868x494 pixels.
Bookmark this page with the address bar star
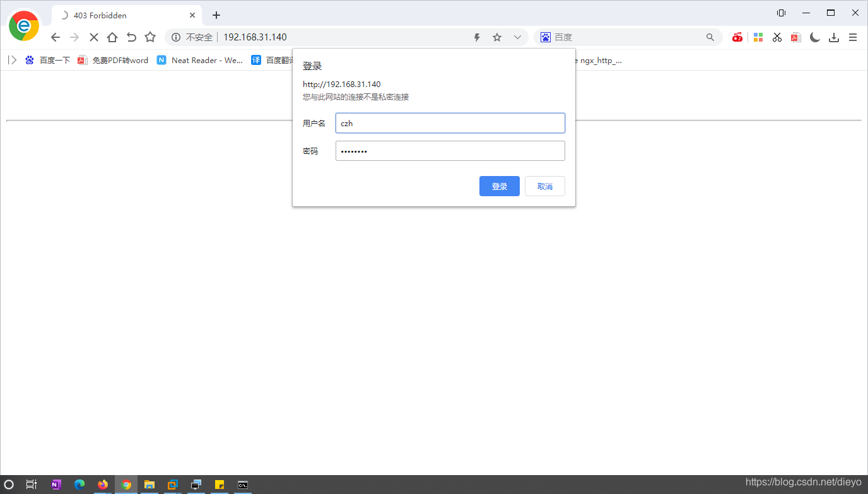click(x=497, y=37)
